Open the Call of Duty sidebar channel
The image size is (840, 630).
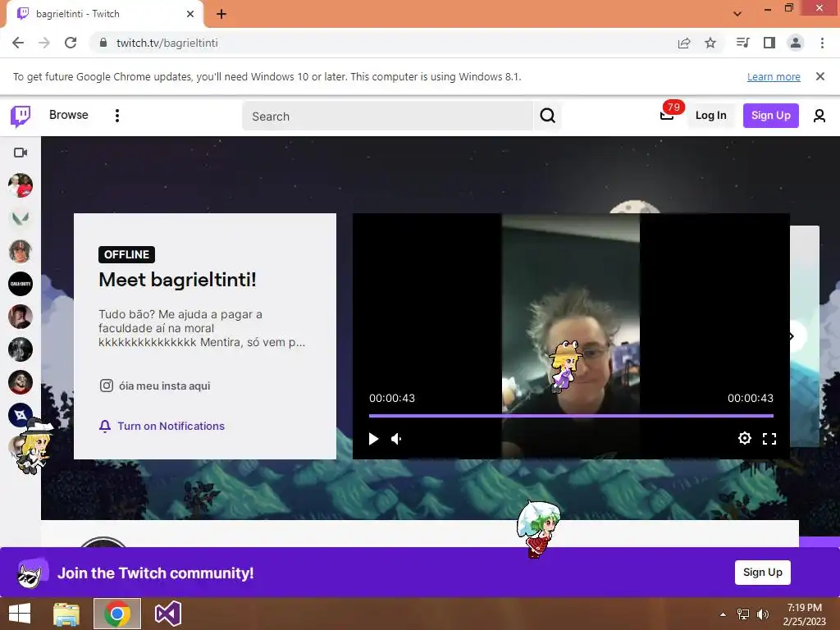pyautogui.click(x=21, y=284)
